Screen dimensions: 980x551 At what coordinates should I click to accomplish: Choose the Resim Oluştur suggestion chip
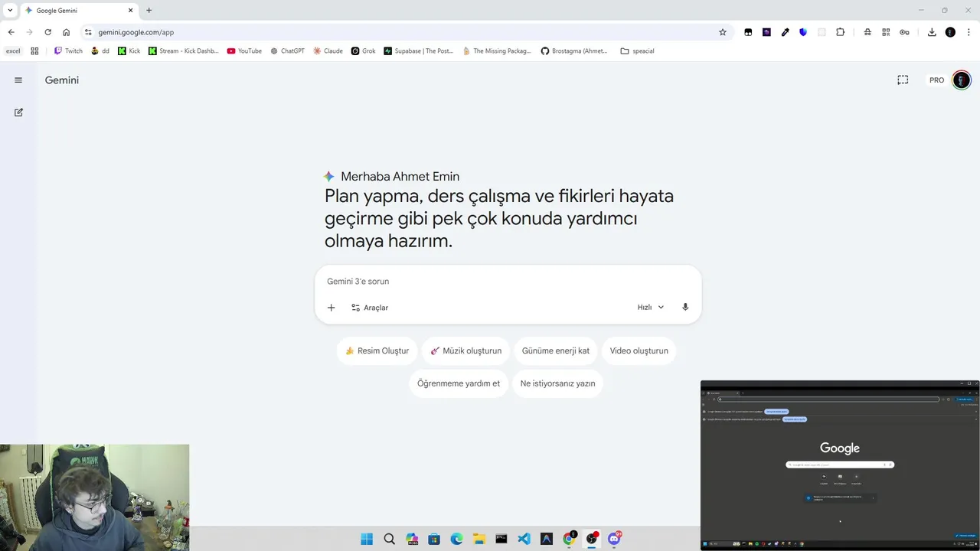pos(377,351)
